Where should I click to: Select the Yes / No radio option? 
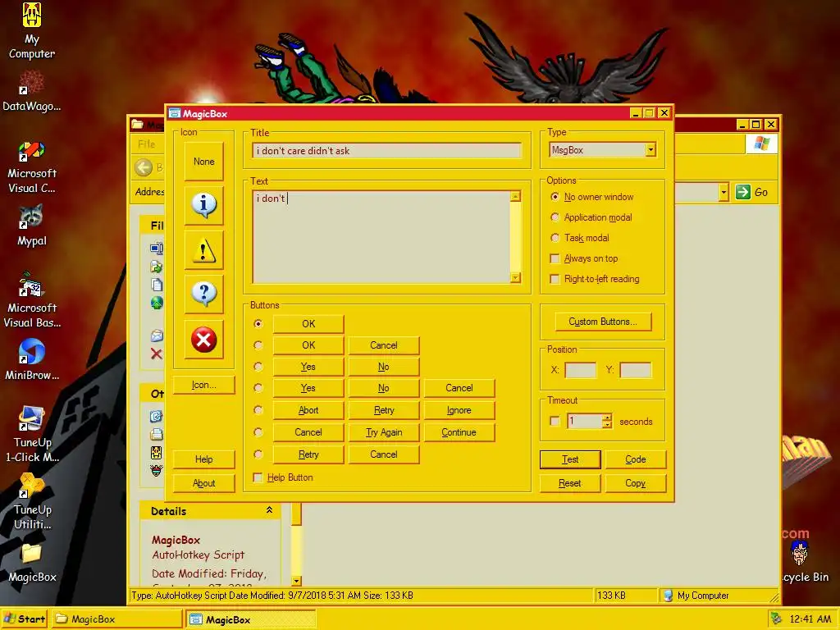coord(258,367)
